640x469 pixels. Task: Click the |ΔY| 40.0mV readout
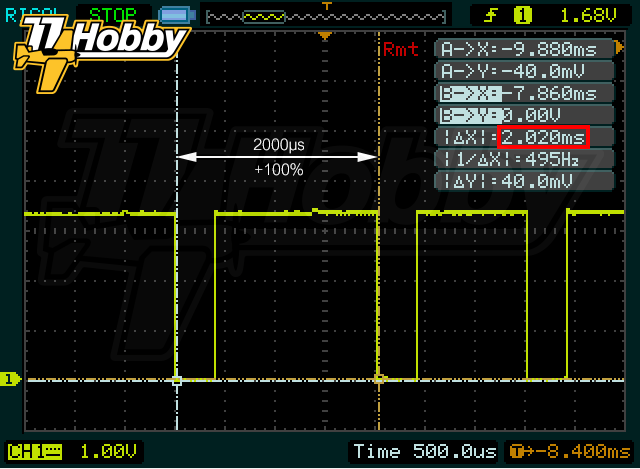524,181
